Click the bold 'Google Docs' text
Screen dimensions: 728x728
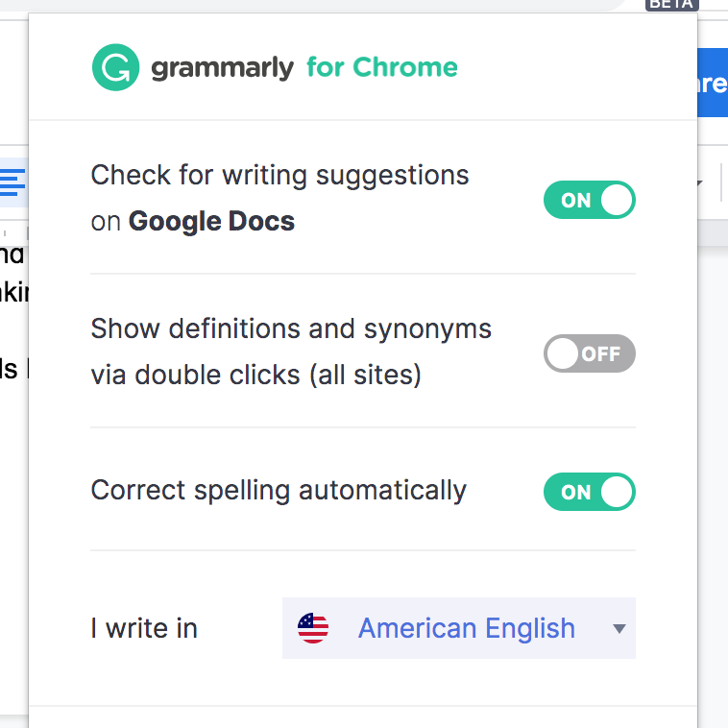click(211, 221)
